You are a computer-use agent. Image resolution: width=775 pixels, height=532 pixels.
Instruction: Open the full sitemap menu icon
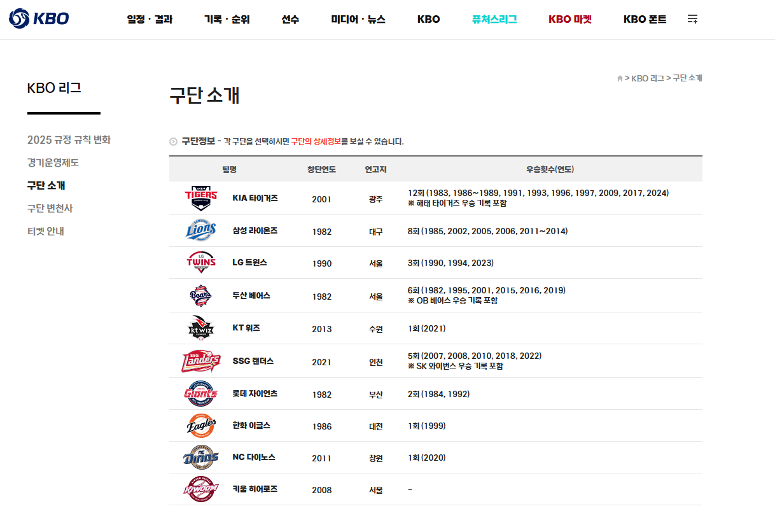click(692, 19)
